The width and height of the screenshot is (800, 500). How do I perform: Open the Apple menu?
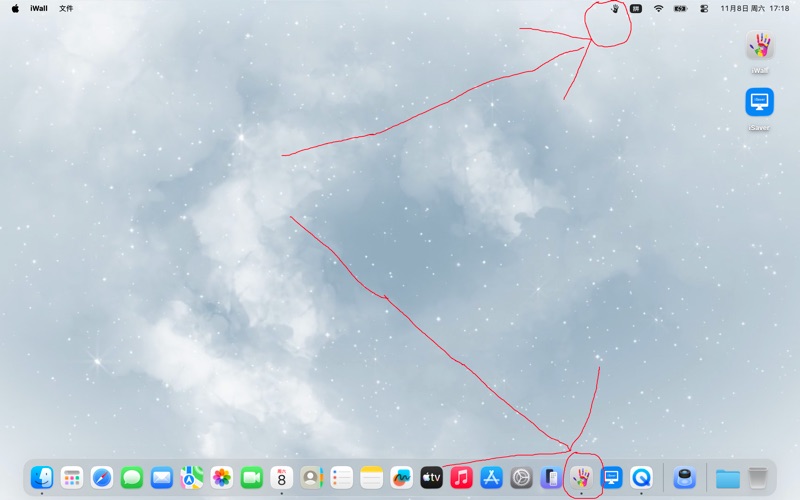click(x=15, y=9)
